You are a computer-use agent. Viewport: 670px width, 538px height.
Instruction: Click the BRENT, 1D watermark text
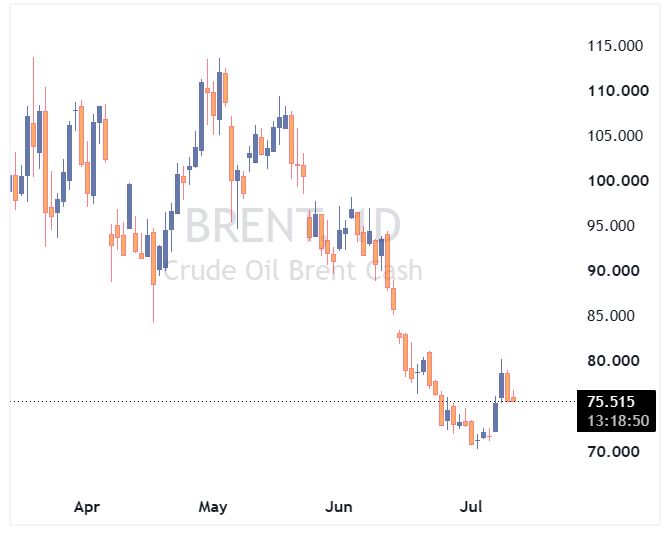pos(293,226)
